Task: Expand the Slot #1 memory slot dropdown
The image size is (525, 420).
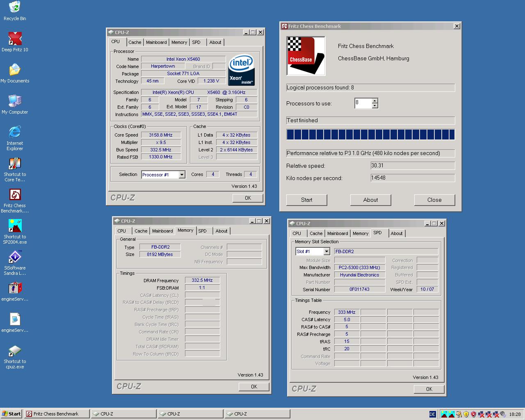Action: 327,251
